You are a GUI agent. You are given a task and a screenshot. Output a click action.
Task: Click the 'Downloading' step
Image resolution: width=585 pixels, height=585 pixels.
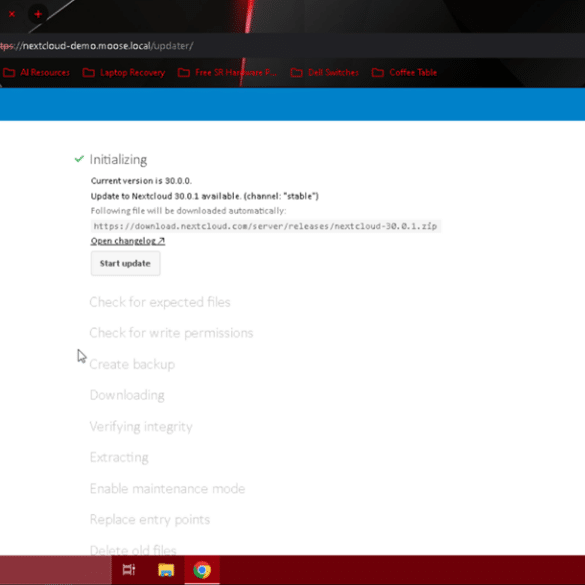(x=127, y=395)
